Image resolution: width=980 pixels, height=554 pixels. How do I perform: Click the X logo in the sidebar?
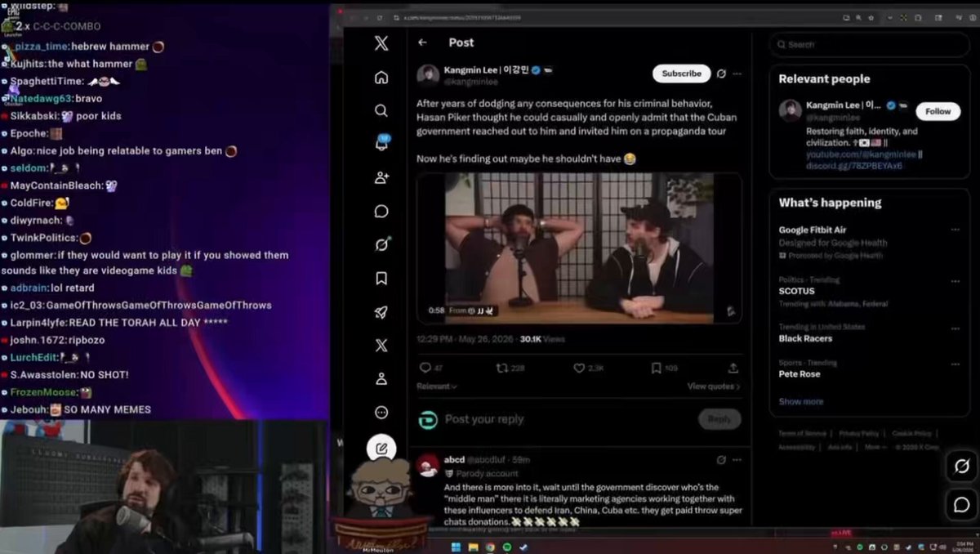[x=381, y=43]
